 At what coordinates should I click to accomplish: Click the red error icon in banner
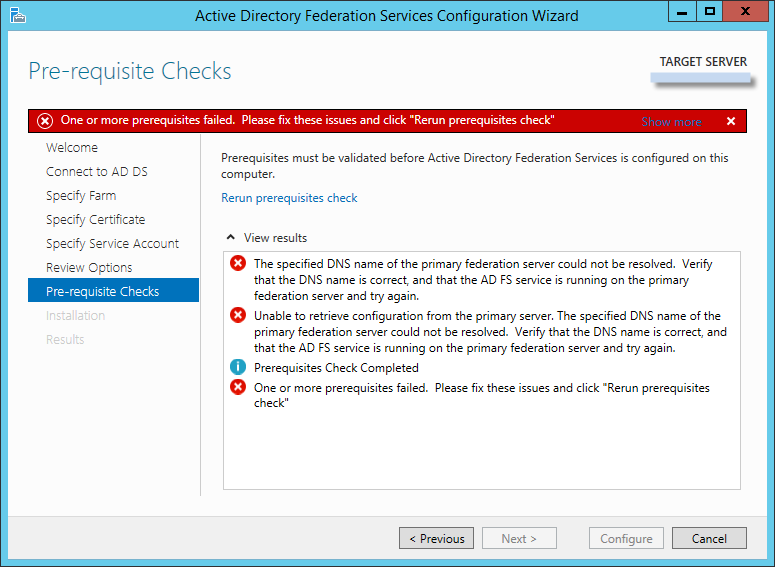[x=45, y=121]
